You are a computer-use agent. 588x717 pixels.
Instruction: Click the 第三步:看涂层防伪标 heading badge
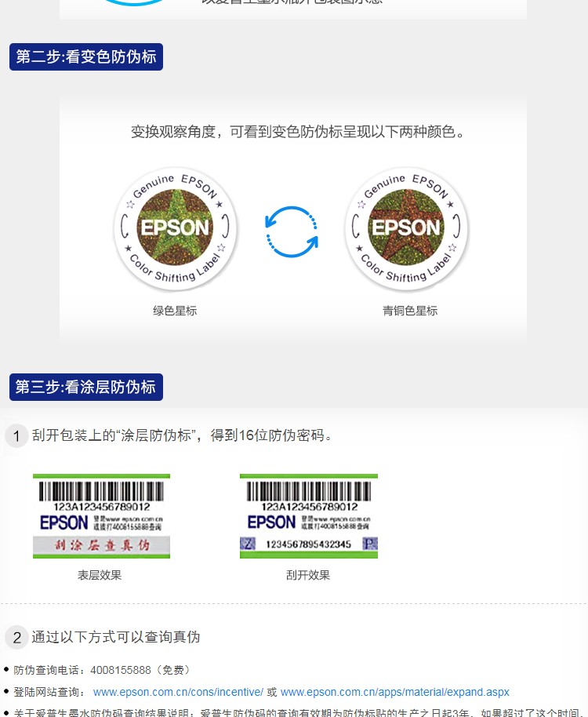86,387
